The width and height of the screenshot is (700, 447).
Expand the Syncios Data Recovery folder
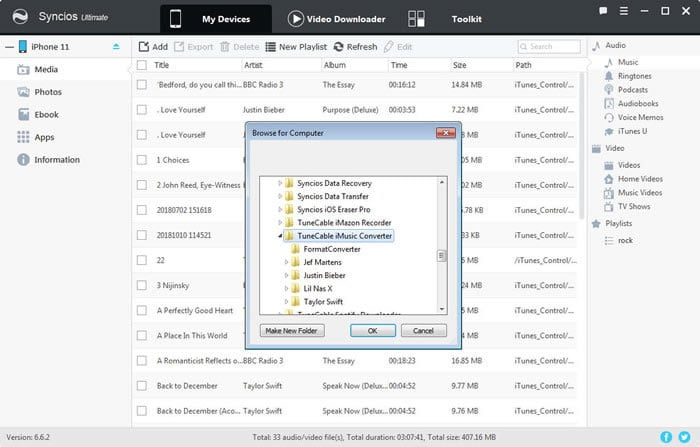[280, 183]
